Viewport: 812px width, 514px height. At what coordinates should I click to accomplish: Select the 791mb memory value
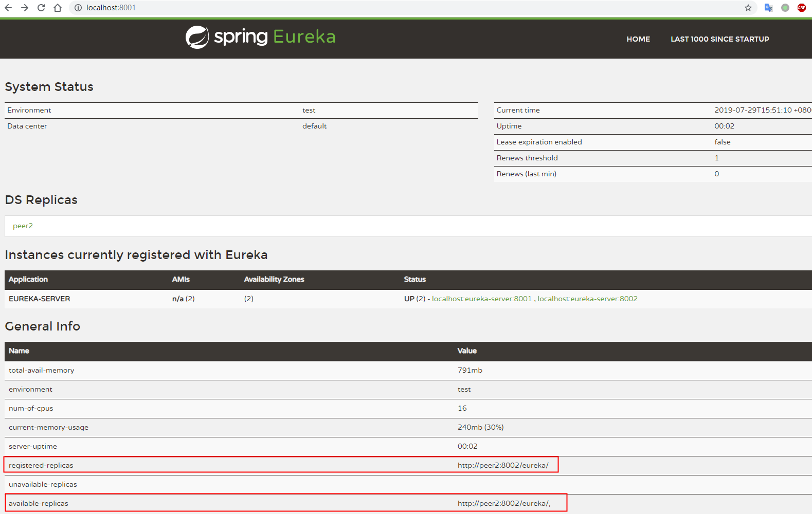pos(470,370)
